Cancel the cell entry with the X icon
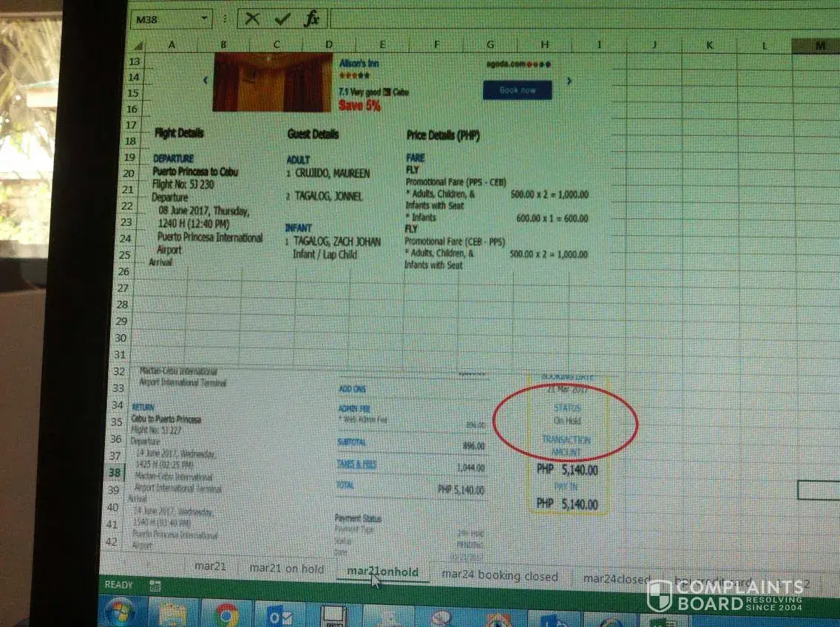Viewport: 840px width, 627px height. [252, 18]
